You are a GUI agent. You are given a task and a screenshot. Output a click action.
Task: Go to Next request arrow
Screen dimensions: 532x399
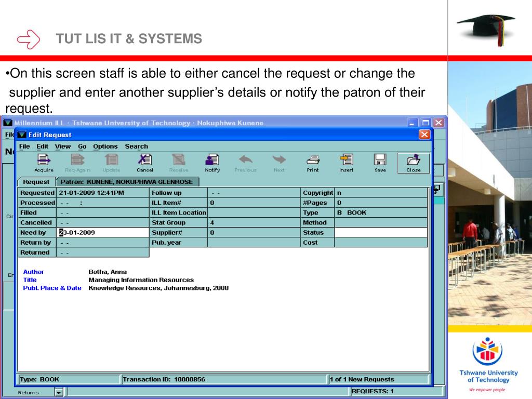point(279,163)
